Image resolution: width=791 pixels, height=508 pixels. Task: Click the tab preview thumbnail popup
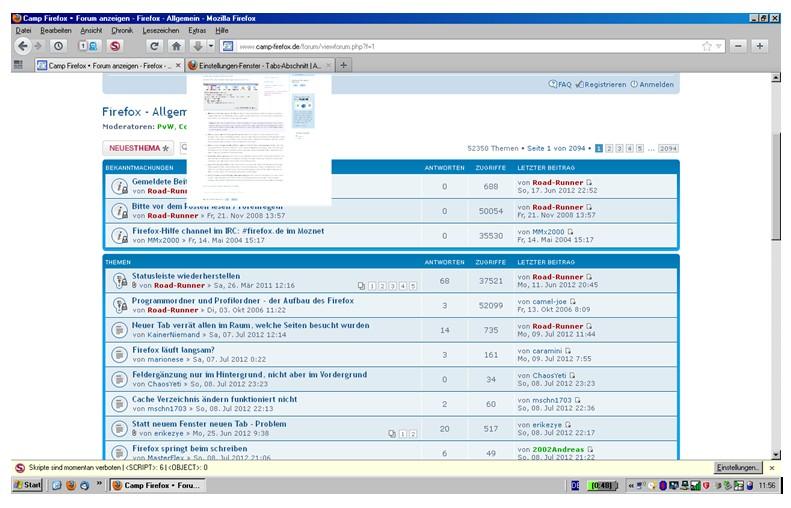tap(259, 140)
